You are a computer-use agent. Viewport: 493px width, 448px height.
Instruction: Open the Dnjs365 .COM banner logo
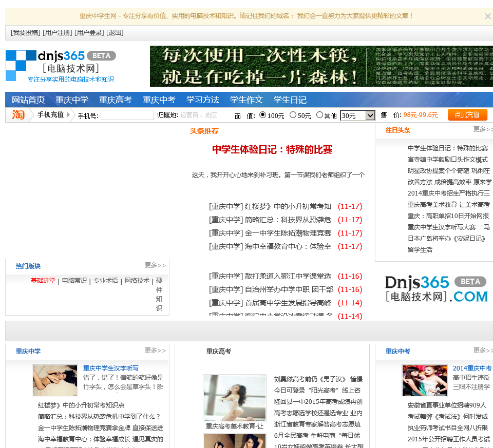(437, 289)
